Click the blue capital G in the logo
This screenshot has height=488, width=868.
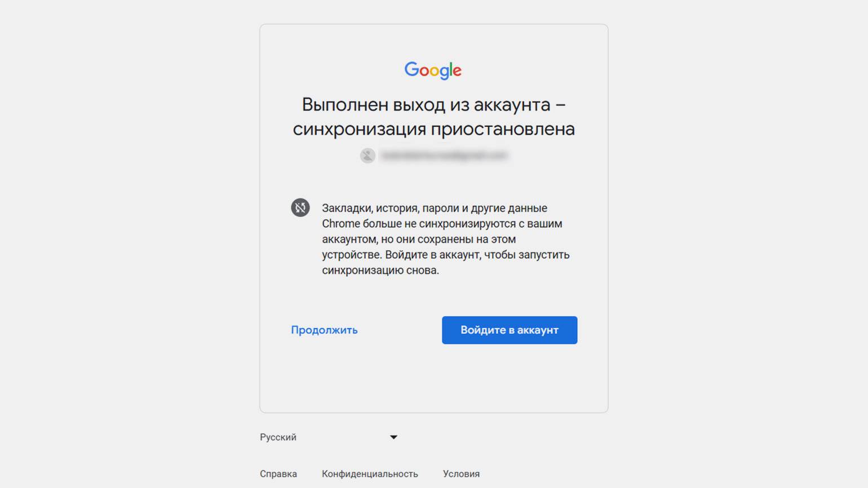coord(412,69)
